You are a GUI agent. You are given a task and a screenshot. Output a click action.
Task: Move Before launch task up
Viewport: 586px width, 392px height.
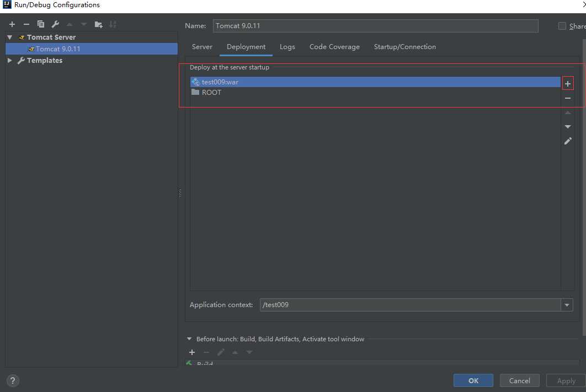pos(235,352)
